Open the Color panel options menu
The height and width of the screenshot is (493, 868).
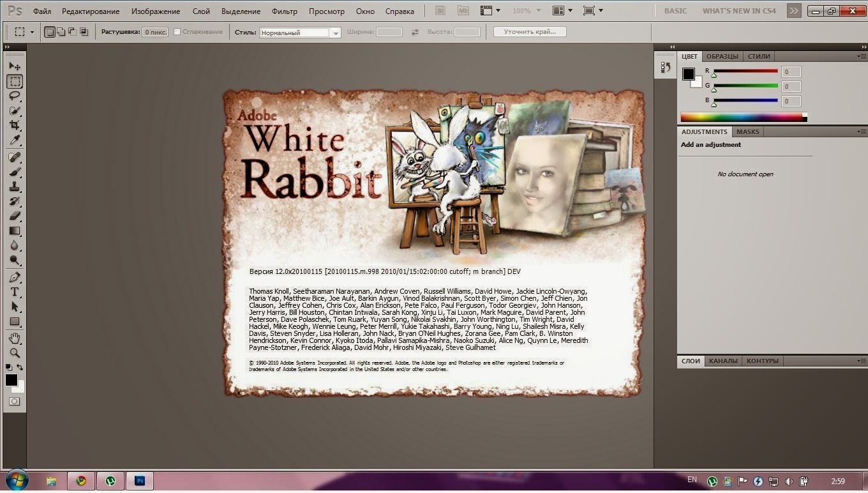861,56
